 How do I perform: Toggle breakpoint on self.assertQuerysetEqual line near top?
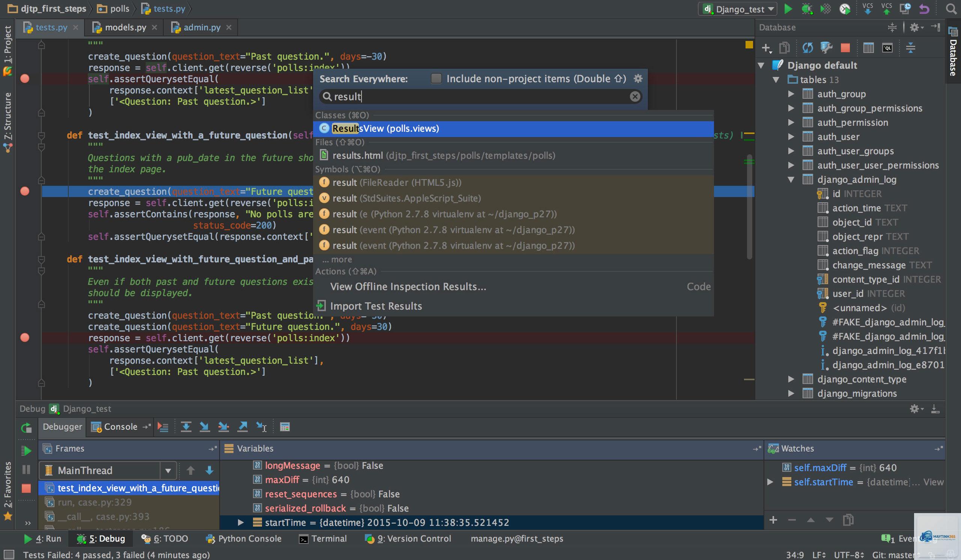click(x=25, y=78)
